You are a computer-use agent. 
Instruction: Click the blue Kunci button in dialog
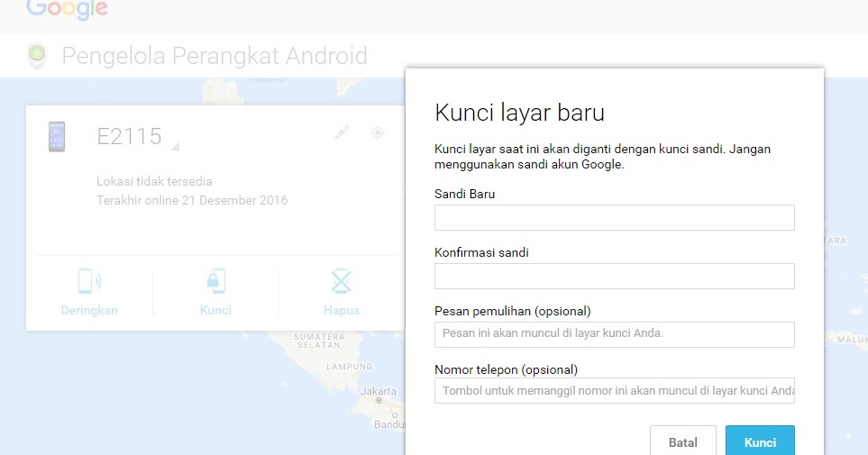coord(760,441)
